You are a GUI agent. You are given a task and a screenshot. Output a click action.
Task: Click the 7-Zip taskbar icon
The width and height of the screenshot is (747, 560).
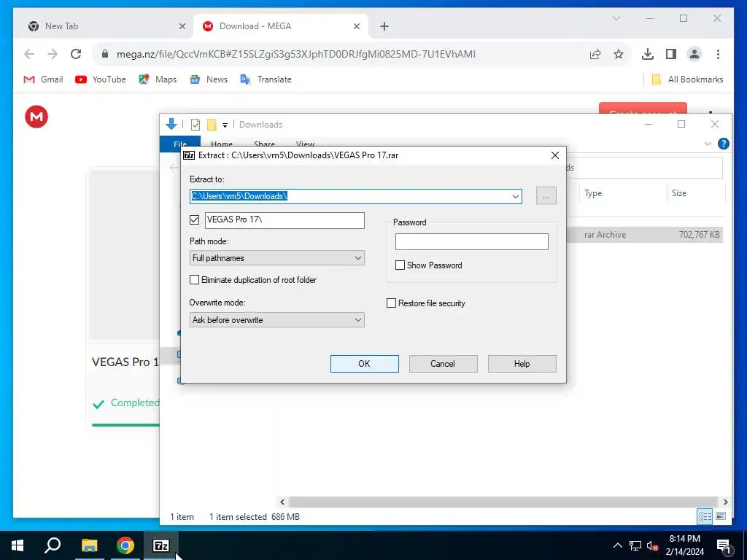click(x=161, y=545)
